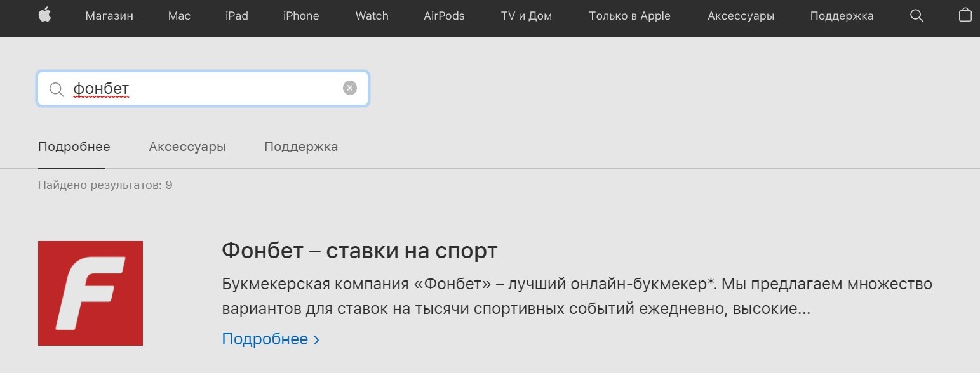
Task: Focus the search field containing фонбет
Action: [203, 89]
